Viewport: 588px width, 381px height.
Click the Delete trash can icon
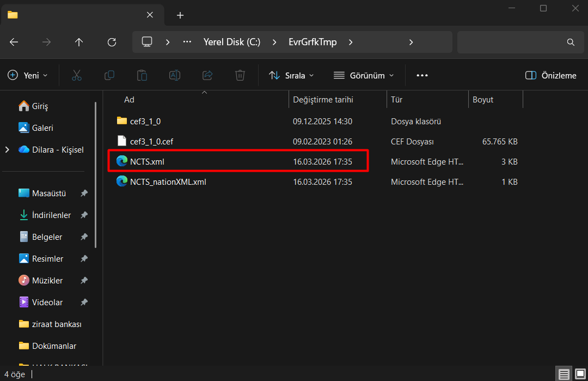240,75
